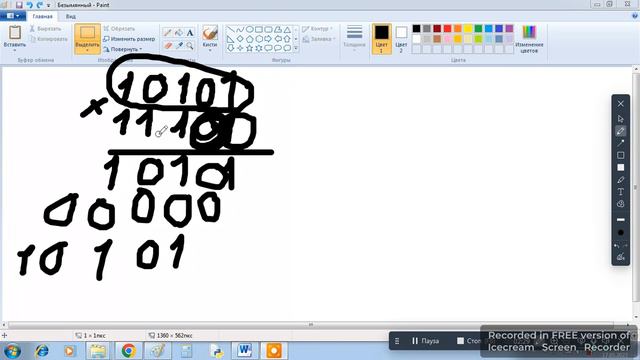Select the marker tool in recorder panel
Viewport: 640px width, 360px height.
point(620,180)
